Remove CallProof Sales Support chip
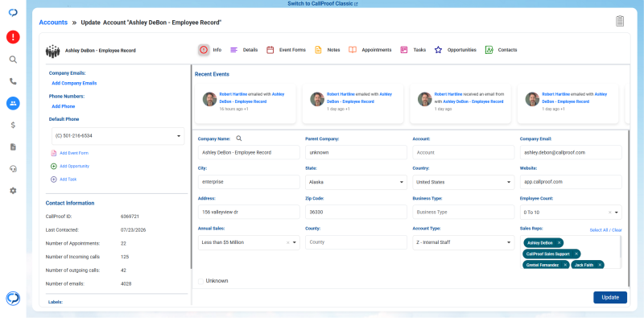644x318 pixels. 576,254
